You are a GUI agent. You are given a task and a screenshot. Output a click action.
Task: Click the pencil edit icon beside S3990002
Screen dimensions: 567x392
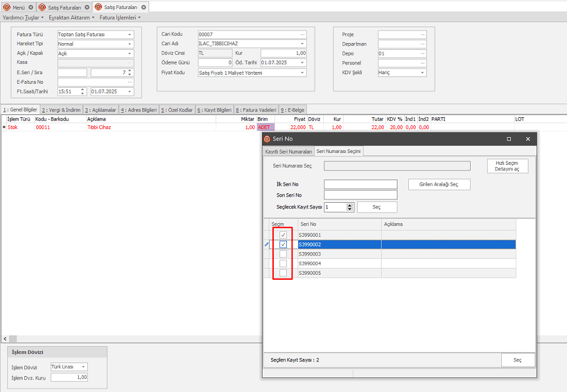(266, 245)
